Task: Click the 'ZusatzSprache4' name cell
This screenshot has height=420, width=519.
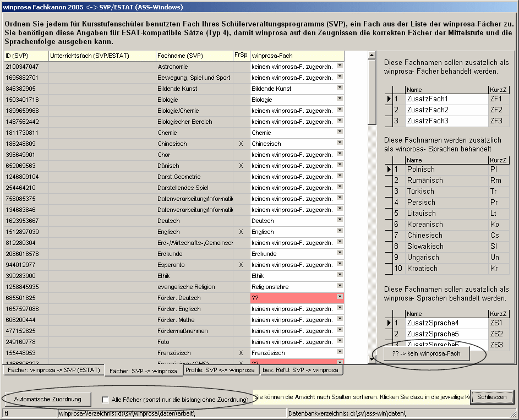Action: click(x=446, y=323)
